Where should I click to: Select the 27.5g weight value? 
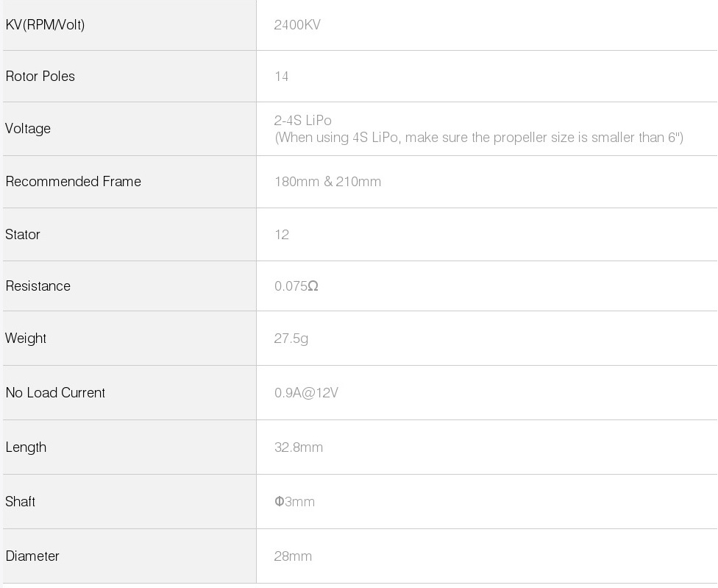[291, 339]
